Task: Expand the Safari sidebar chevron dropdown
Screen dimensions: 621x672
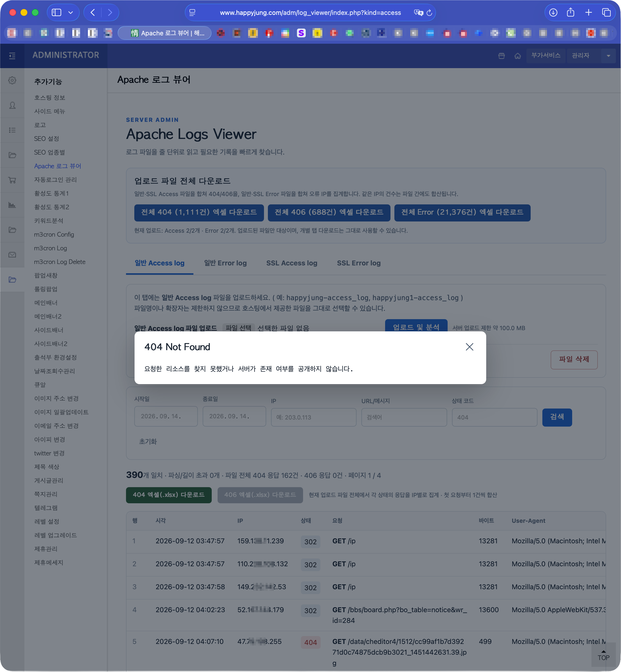Action: click(x=71, y=12)
